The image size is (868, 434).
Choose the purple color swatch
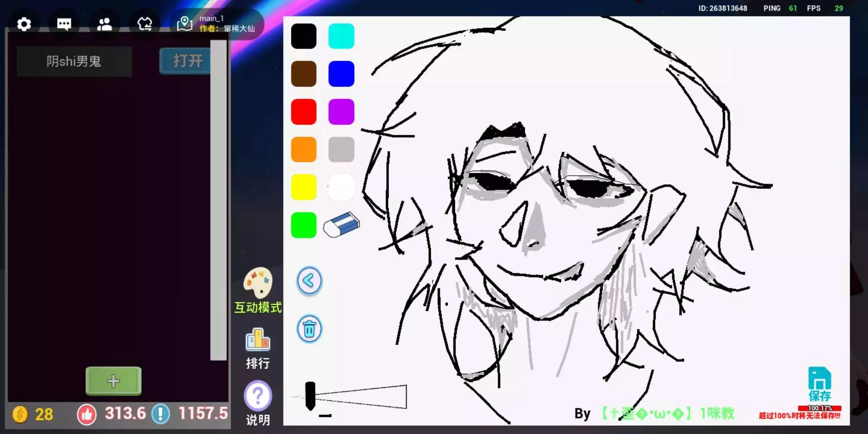[x=341, y=112]
